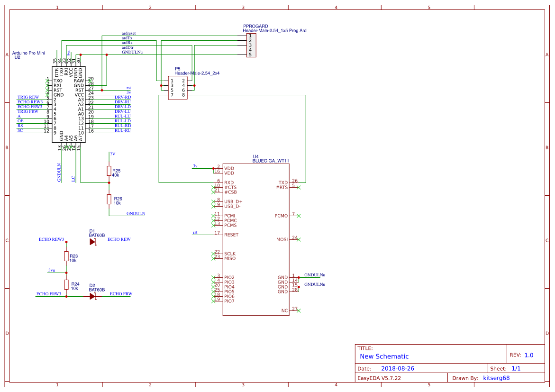Select resistor R23 10k symbol
555x392 pixels.
coord(66,256)
